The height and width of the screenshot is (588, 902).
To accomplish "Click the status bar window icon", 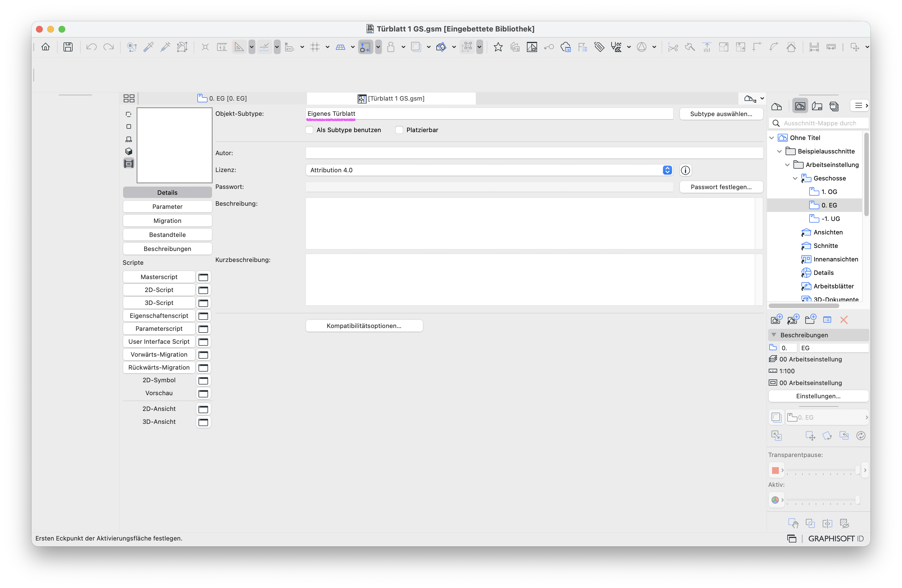I will tap(791, 538).
